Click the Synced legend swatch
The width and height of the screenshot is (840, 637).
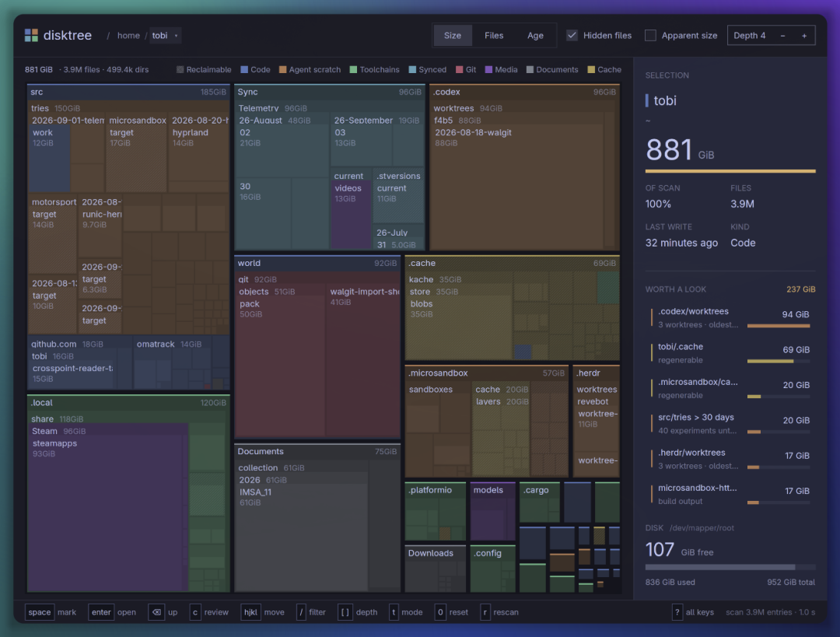pyautogui.click(x=412, y=70)
